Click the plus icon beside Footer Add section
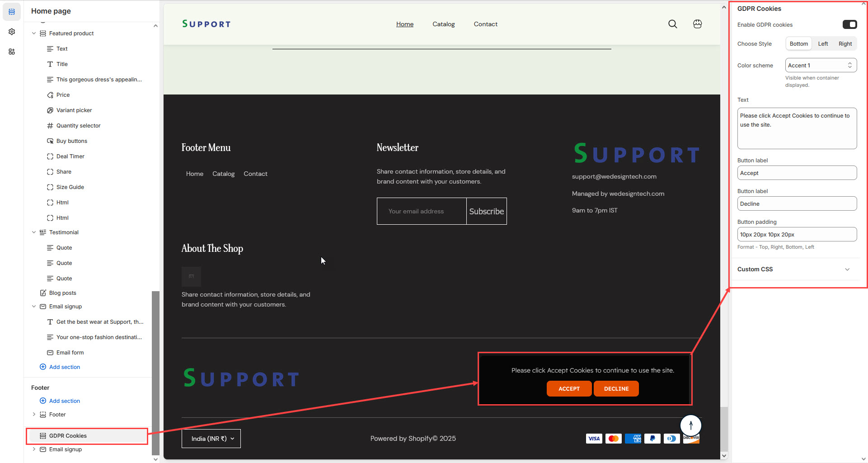 (x=43, y=401)
